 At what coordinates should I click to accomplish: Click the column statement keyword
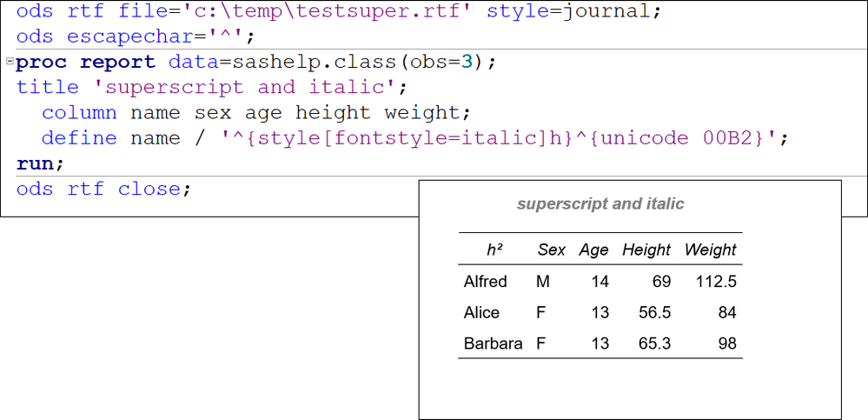[x=78, y=112]
